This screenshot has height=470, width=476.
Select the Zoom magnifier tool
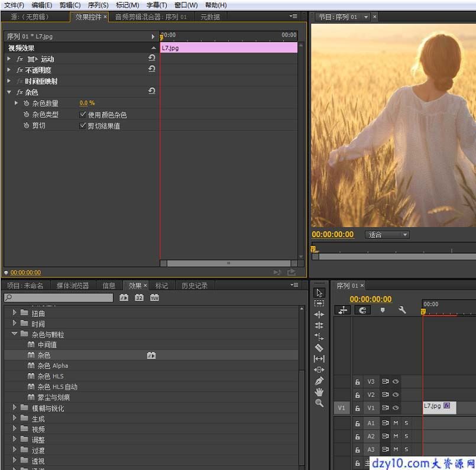319,403
